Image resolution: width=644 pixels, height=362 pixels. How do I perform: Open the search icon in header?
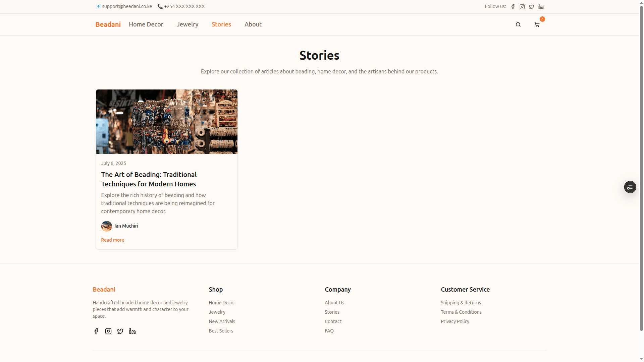click(518, 24)
